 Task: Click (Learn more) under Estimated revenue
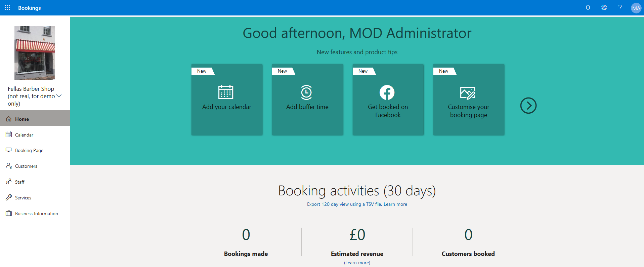(357, 263)
